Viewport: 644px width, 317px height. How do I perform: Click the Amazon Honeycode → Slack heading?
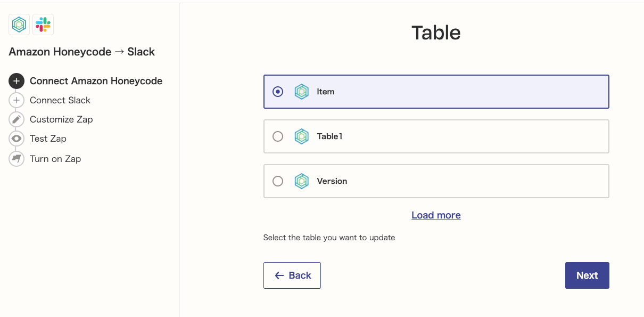81,52
